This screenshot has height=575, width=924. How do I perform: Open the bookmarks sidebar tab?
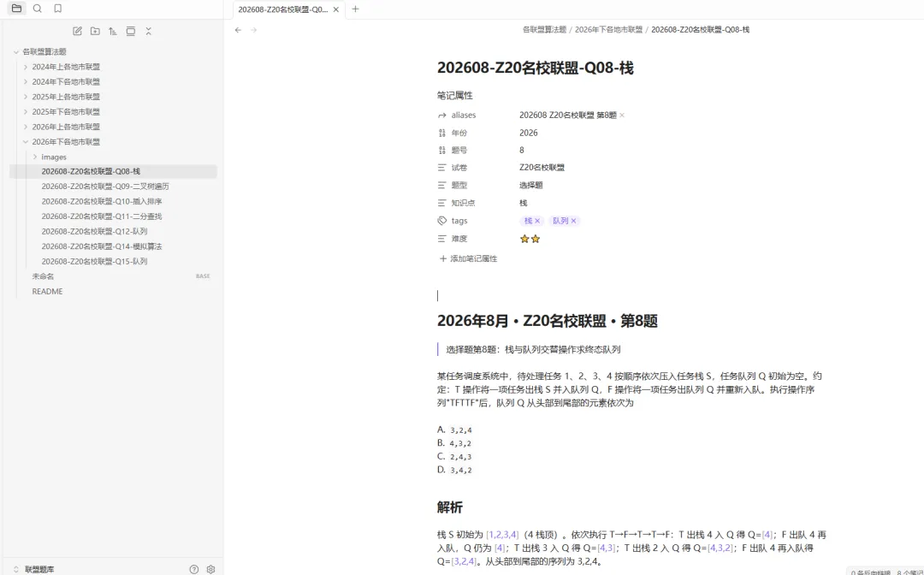pos(58,9)
